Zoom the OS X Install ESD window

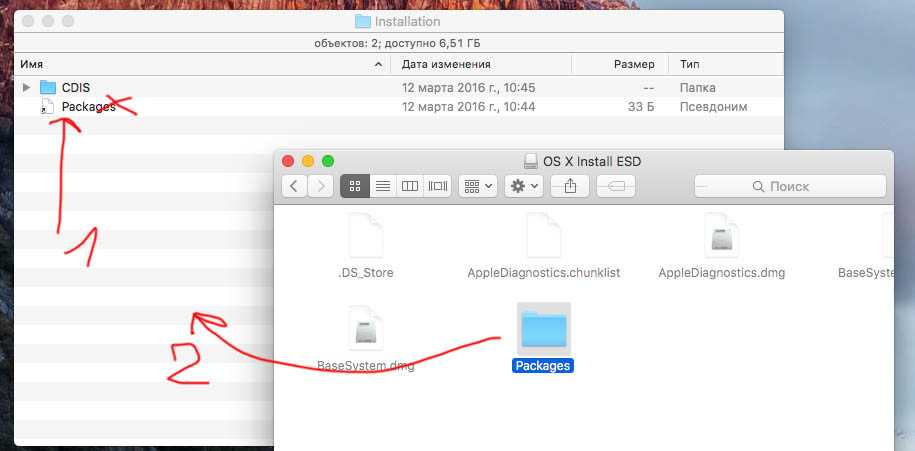pos(328,162)
